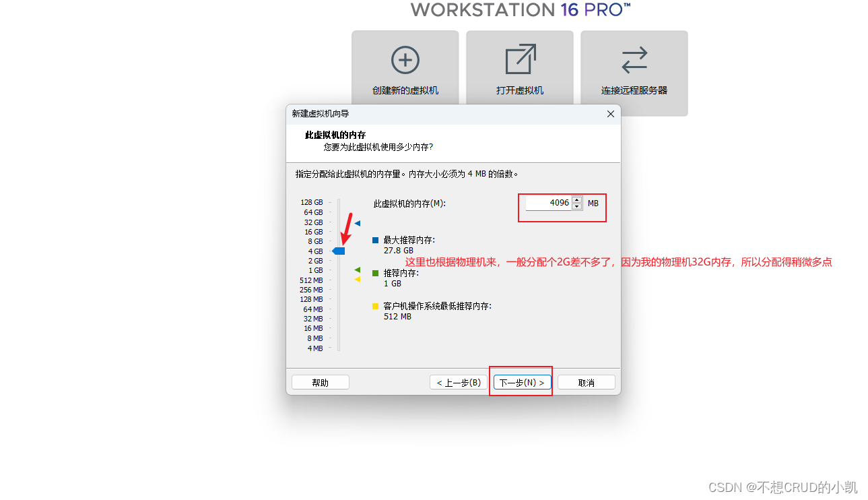Click the memory value field showing 4096
The height and width of the screenshot is (500, 868).
[548, 203]
